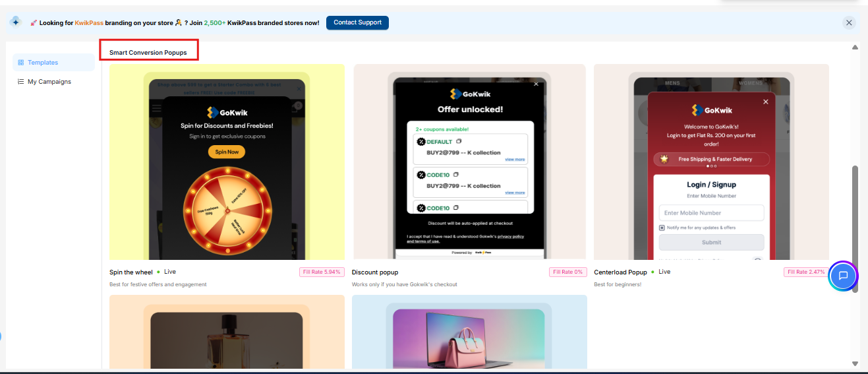The height and width of the screenshot is (374, 868).
Task: Click the vertical scrollbar thumb
Action: coord(855,228)
